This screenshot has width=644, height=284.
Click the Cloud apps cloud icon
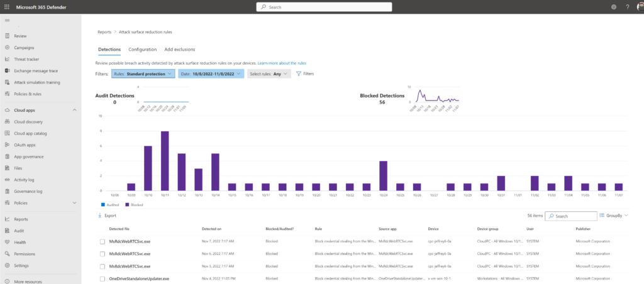[x=7, y=110]
